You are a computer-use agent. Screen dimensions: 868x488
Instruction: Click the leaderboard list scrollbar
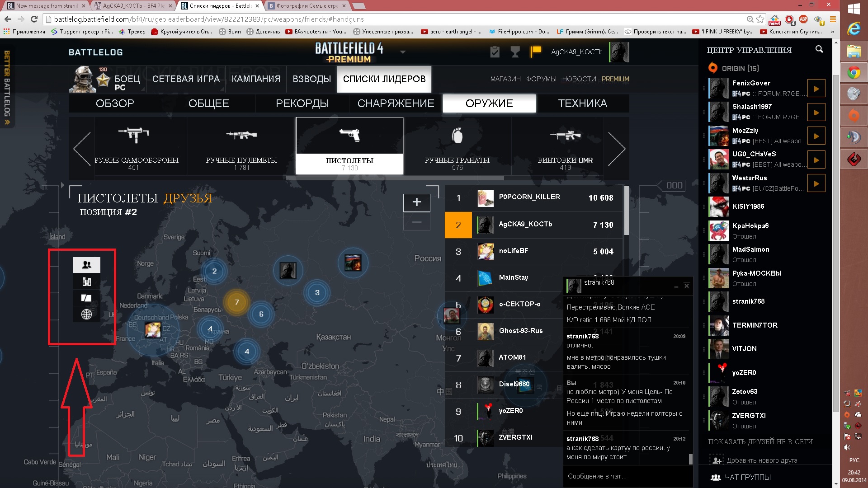click(626, 210)
